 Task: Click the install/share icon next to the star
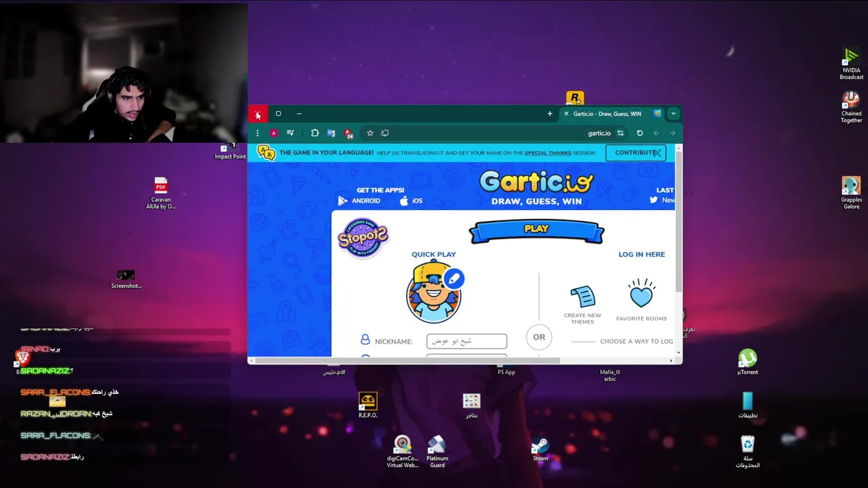384,133
